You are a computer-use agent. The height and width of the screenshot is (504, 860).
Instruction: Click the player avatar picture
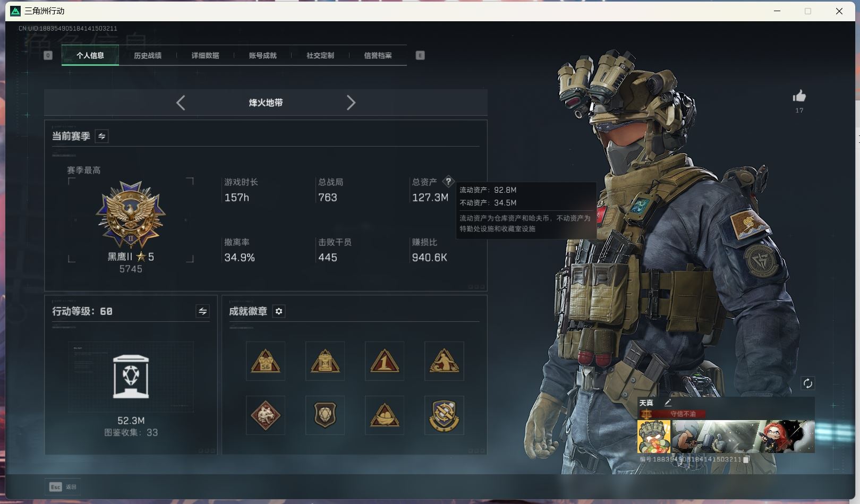(x=653, y=437)
